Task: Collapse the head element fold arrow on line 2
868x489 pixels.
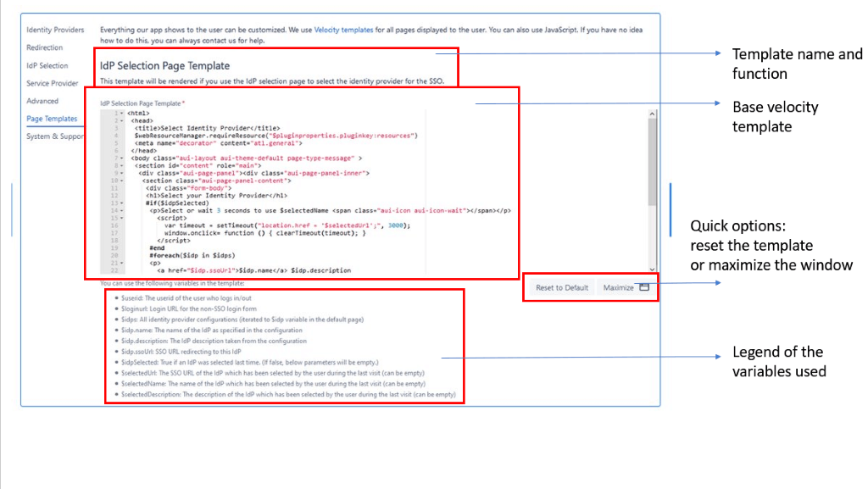Action: click(x=121, y=119)
